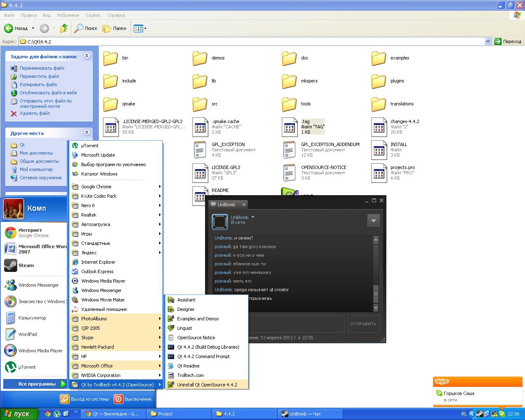Open Калькулятор from Start menu
Image resolution: width=525 pixels, height=420 pixels.
tap(34, 318)
